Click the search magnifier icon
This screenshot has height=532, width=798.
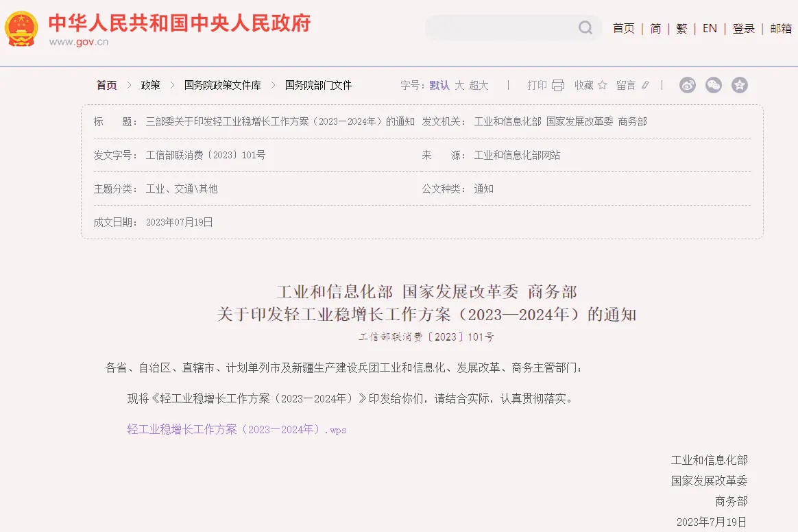585,27
